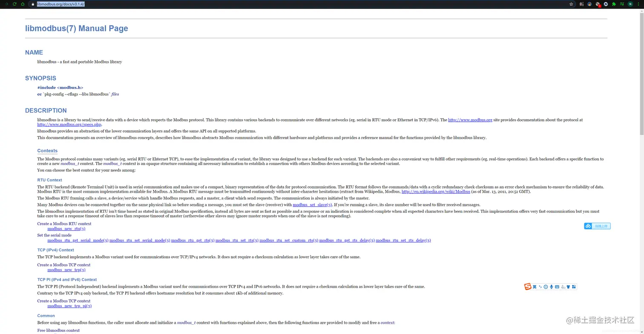The height and width of the screenshot is (334, 644).
Task: Open the modbus_new_rtu(3) link
Action: coord(66,228)
